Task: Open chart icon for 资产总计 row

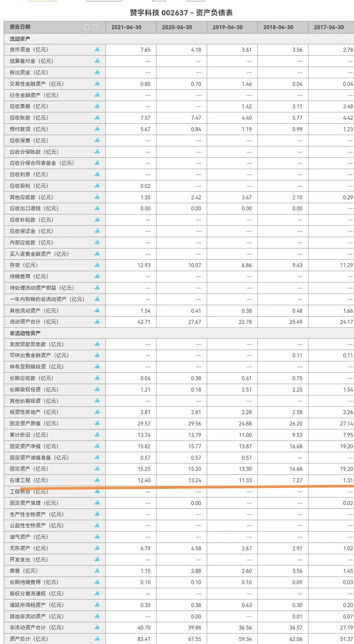Action: pos(97,639)
